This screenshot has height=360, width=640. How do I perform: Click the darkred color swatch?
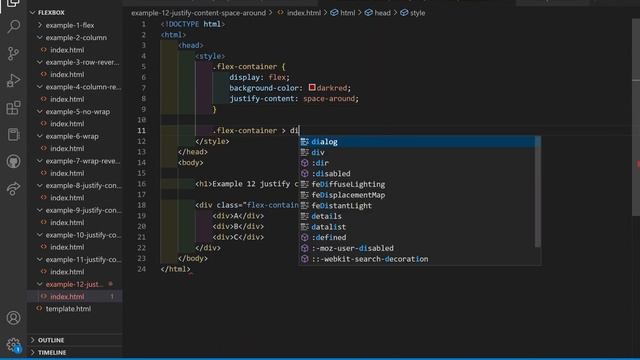(x=312, y=87)
